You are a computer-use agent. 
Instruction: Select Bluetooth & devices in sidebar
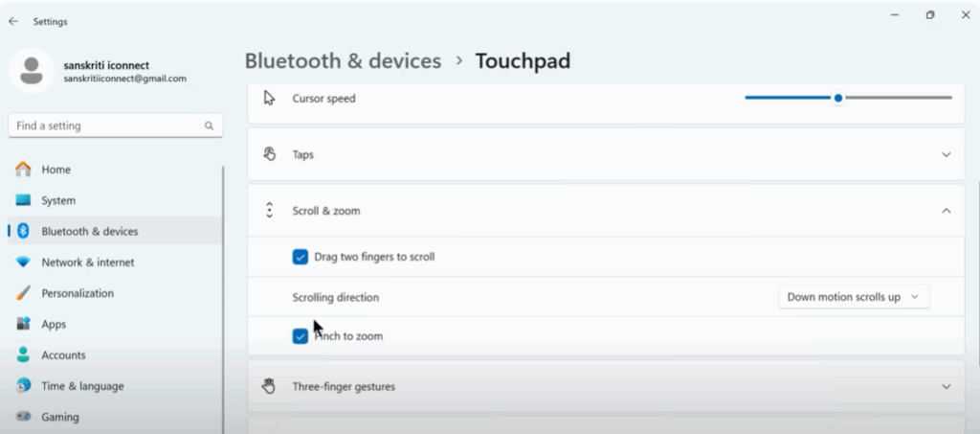pyautogui.click(x=89, y=232)
